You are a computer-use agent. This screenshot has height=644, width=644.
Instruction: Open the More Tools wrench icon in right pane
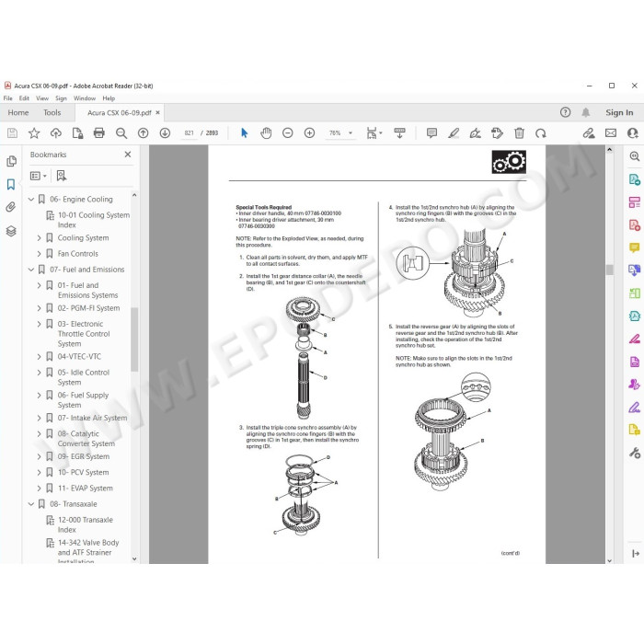click(x=635, y=453)
